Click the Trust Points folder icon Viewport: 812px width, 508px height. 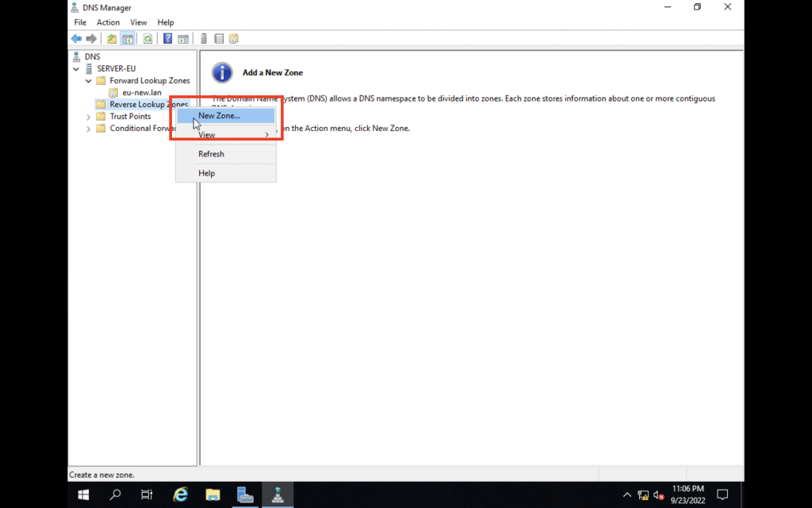click(x=101, y=116)
